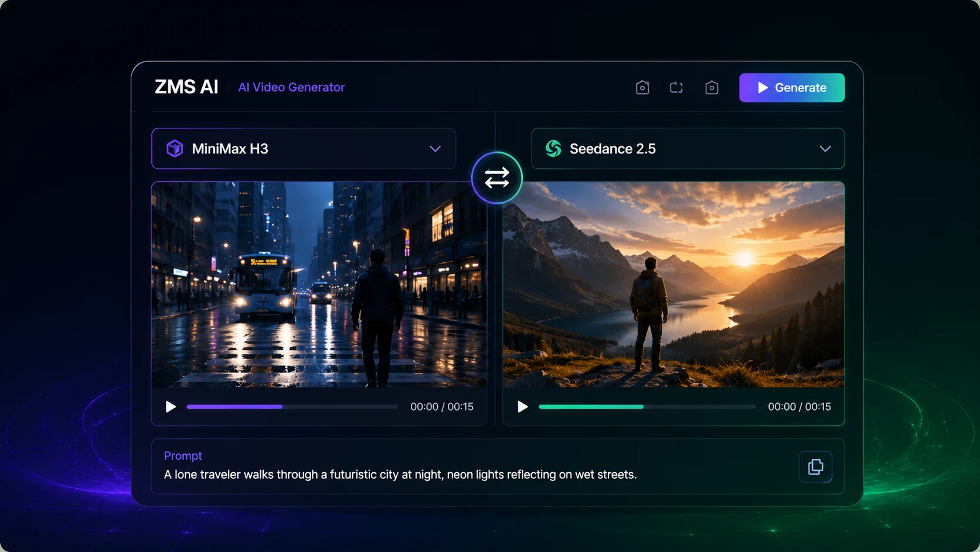Click the camera icon next to Generate
980x552 pixels.
click(712, 87)
